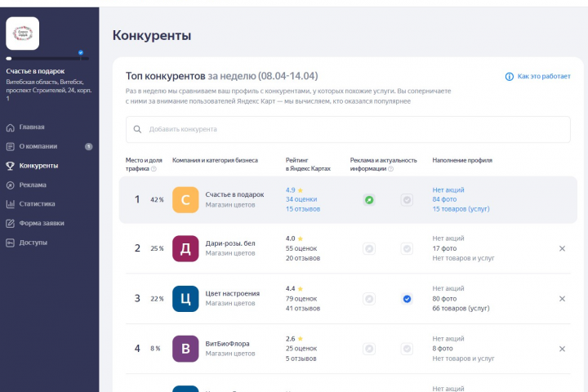The width and height of the screenshot is (588, 392).
Task: Open Форма заявки menu item
Action: pos(42,223)
